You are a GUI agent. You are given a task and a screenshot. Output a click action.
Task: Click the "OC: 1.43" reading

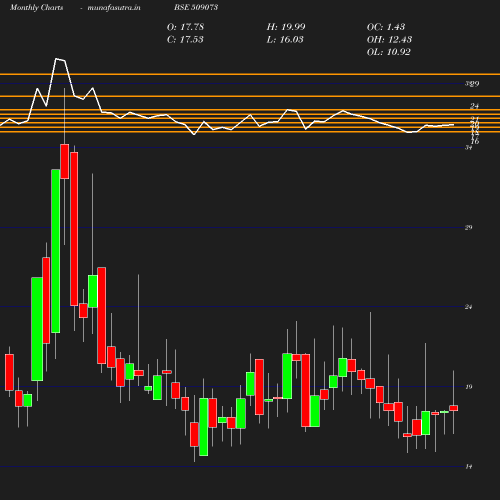pyautogui.click(x=386, y=27)
